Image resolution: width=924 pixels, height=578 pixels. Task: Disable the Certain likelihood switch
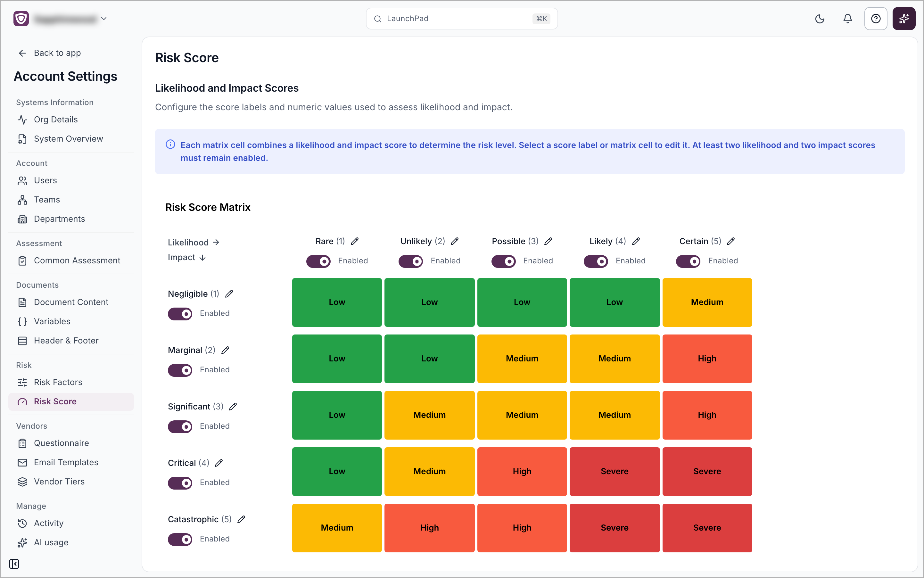click(688, 261)
